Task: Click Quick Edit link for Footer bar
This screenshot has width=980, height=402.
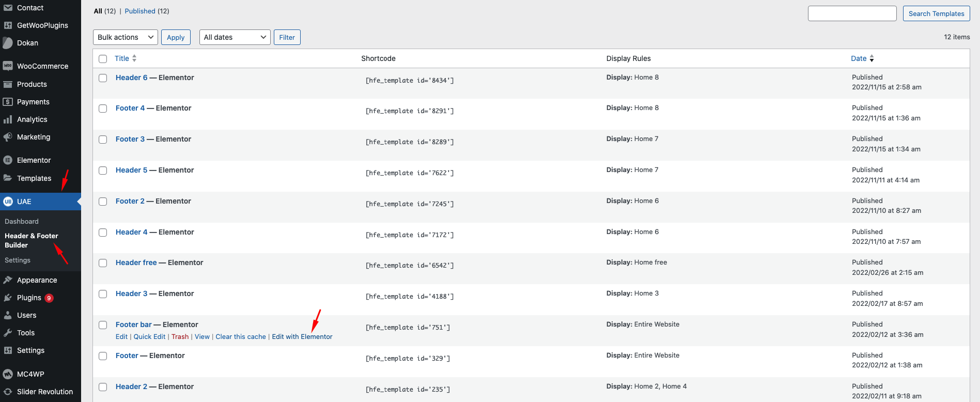Action: (x=149, y=336)
